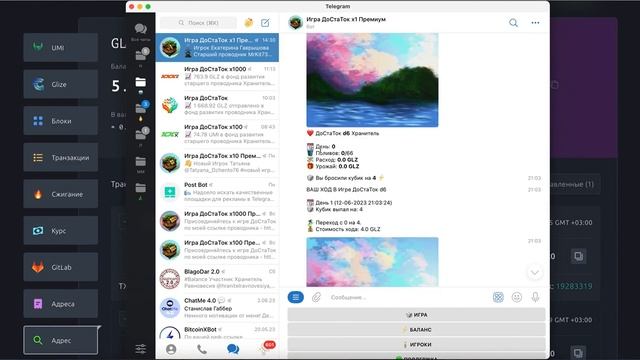Click the attach file paperclip icon
The image size is (640, 360).
pyautogui.click(x=316, y=297)
